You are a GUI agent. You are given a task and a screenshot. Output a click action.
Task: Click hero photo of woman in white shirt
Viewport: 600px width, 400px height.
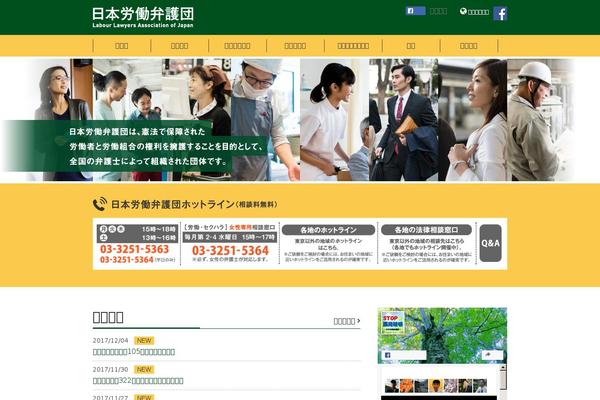tap(473, 119)
